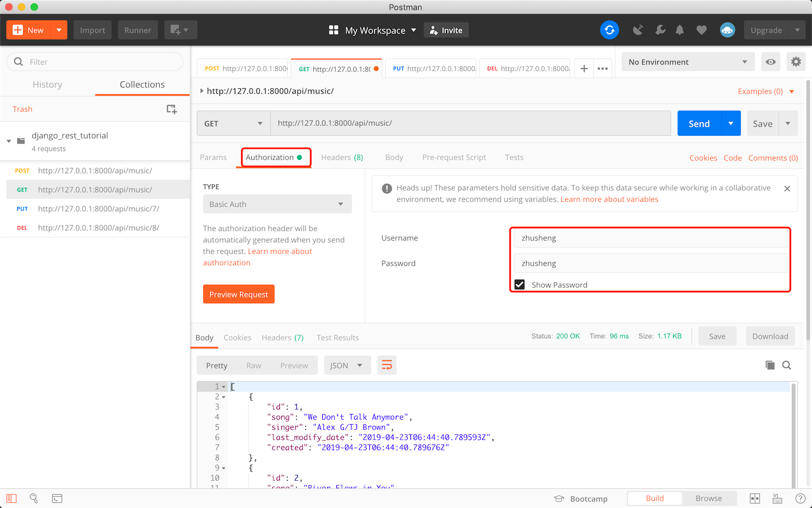Click the Send button
The height and width of the screenshot is (508, 812).
point(699,123)
